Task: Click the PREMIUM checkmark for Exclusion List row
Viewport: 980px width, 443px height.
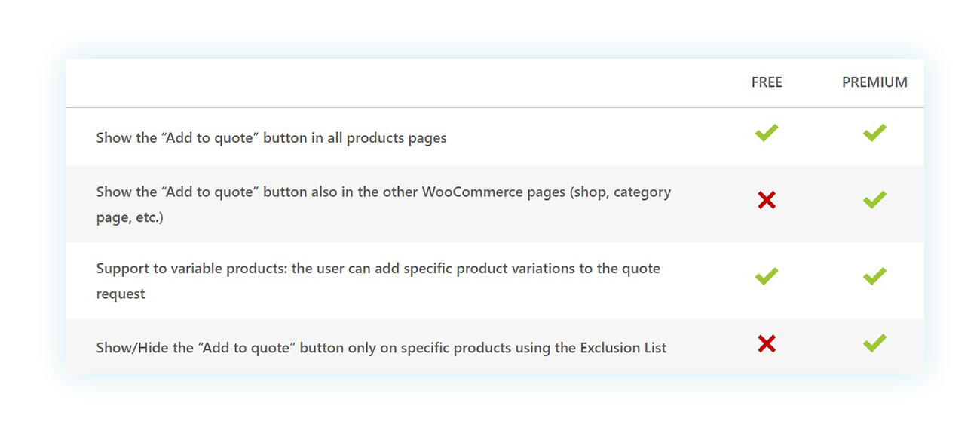Action: click(874, 344)
